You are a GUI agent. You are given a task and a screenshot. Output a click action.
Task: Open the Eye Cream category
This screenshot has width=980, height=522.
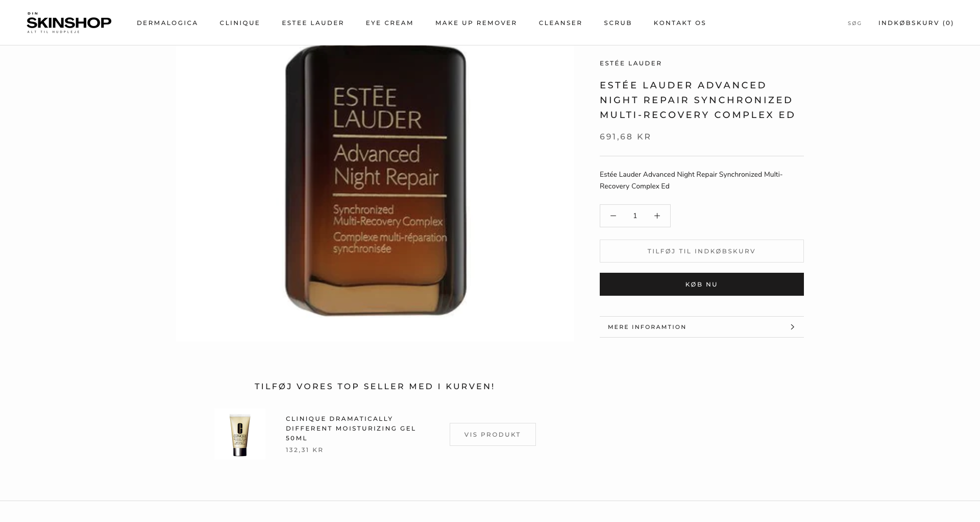389,23
